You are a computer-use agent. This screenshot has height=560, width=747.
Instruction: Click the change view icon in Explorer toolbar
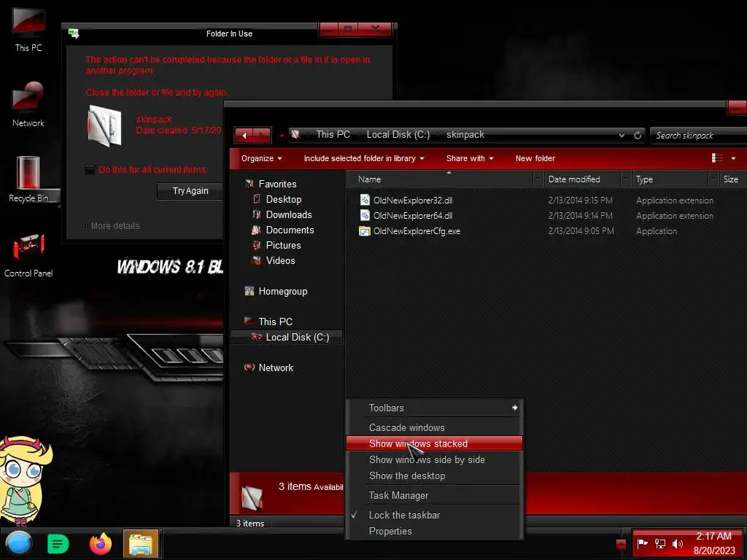tap(717, 158)
